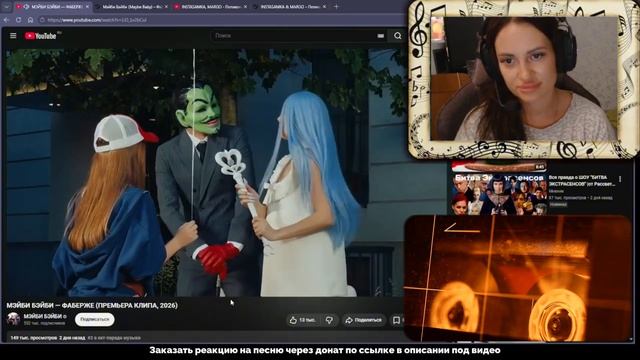Click the save bookmark icon

click(x=396, y=320)
